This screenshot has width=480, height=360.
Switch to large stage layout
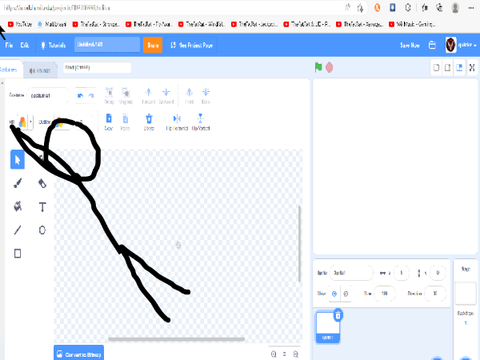tap(459, 68)
